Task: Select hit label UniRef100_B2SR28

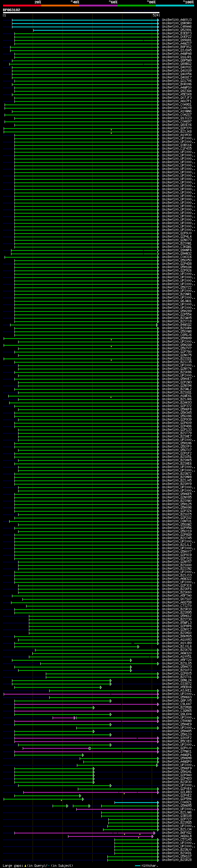Action: tap(177, 860)
